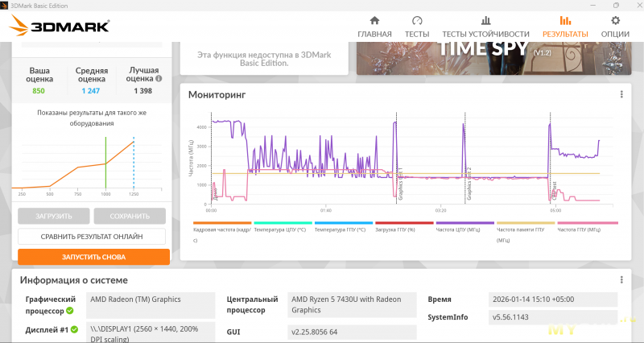
Task: Click Сравнить результат онлайн
Action: pyautogui.click(x=92, y=237)
